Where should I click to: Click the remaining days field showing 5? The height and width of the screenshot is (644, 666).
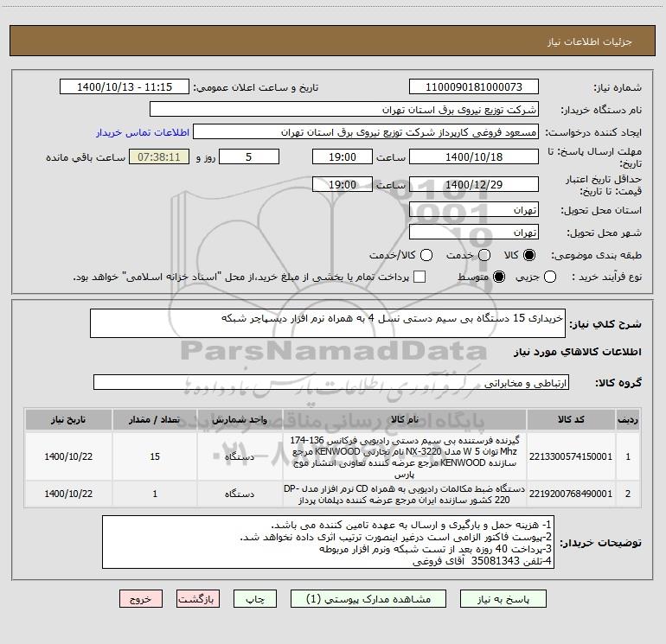[249, 156]
